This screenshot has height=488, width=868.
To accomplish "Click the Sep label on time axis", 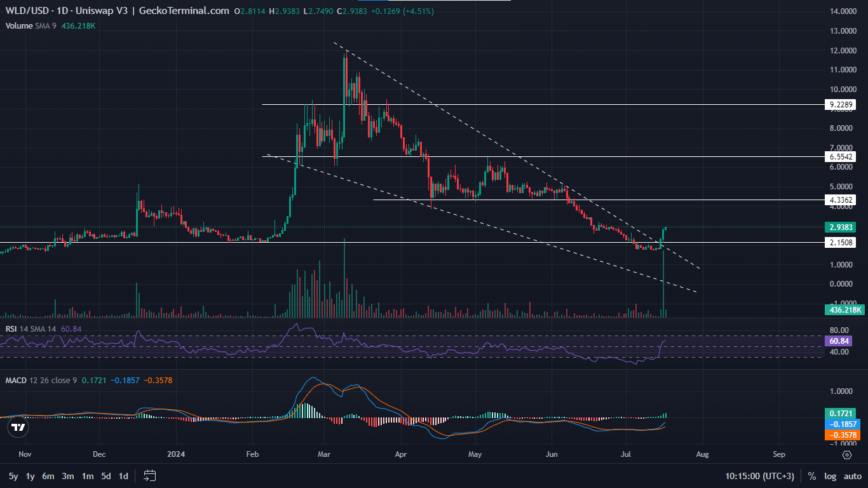I will [x=779, y=454].
